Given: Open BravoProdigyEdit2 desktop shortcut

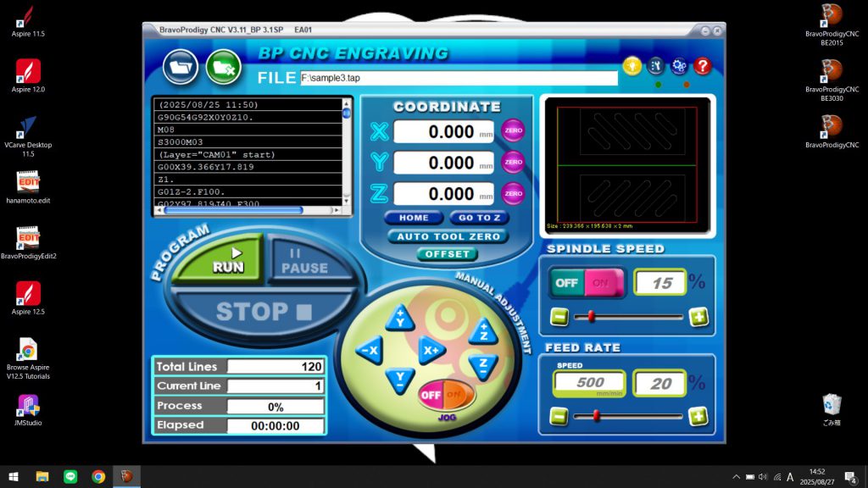Looking at the screenshot, I should [x=28, y=242].
